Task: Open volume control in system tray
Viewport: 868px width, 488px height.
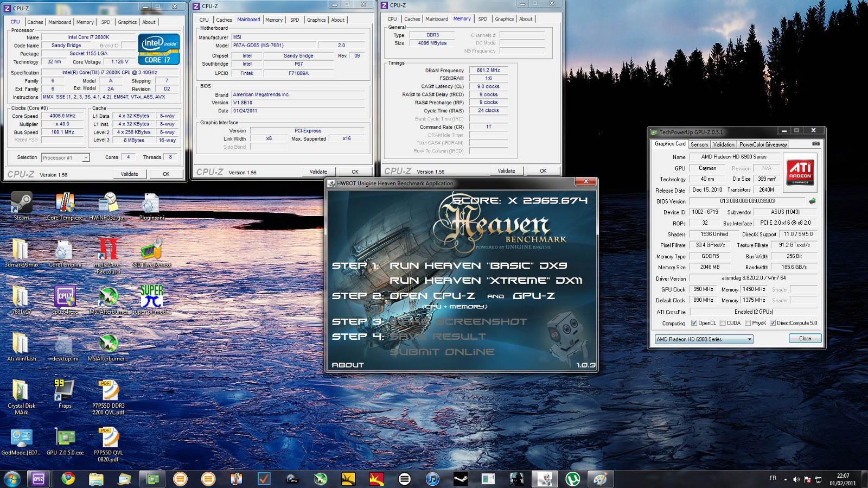Action: point(796,479)
